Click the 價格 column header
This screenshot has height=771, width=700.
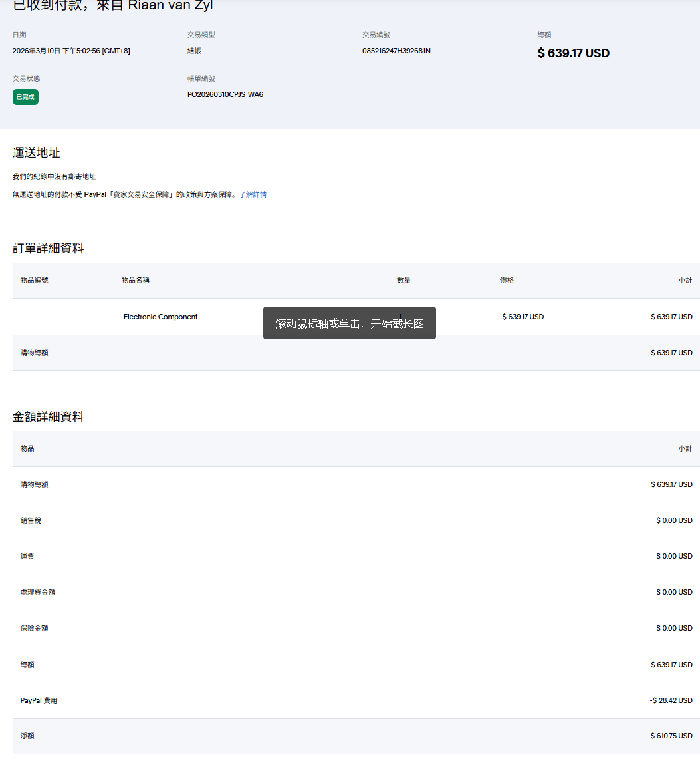click(507, 280)
